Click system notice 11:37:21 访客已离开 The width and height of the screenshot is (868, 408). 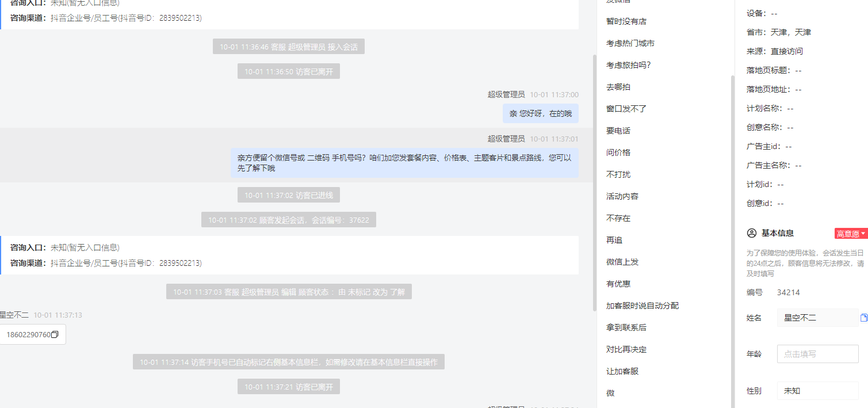289,387
